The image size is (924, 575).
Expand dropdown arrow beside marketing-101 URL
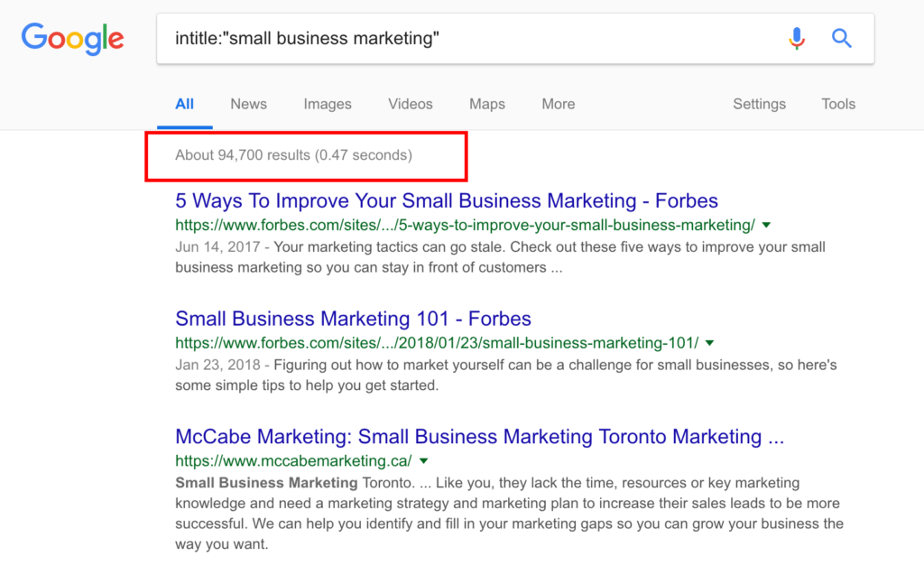pyautogui.click(x=709, y=343)
